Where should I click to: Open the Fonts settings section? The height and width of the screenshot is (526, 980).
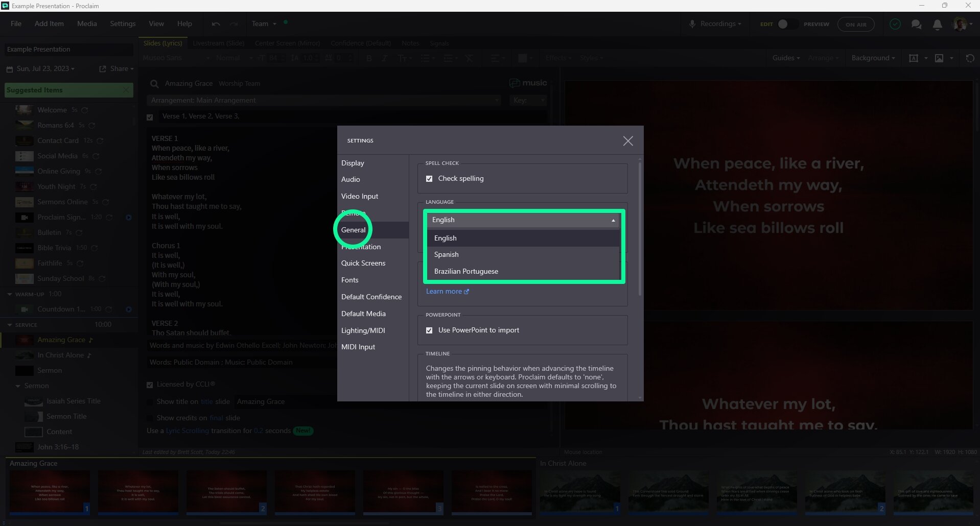point(349,280)
